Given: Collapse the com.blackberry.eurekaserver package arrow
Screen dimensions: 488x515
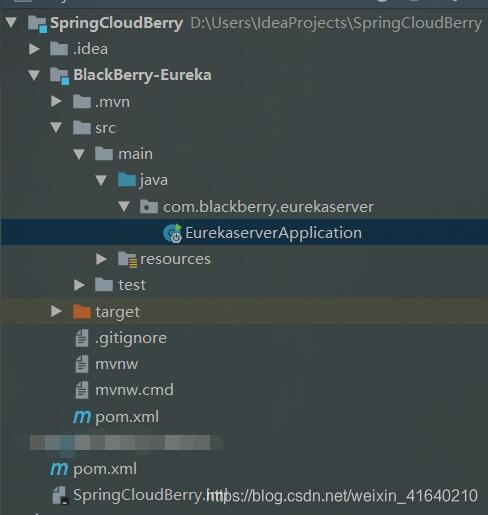Looking at the screenshot, I should 124,207.
